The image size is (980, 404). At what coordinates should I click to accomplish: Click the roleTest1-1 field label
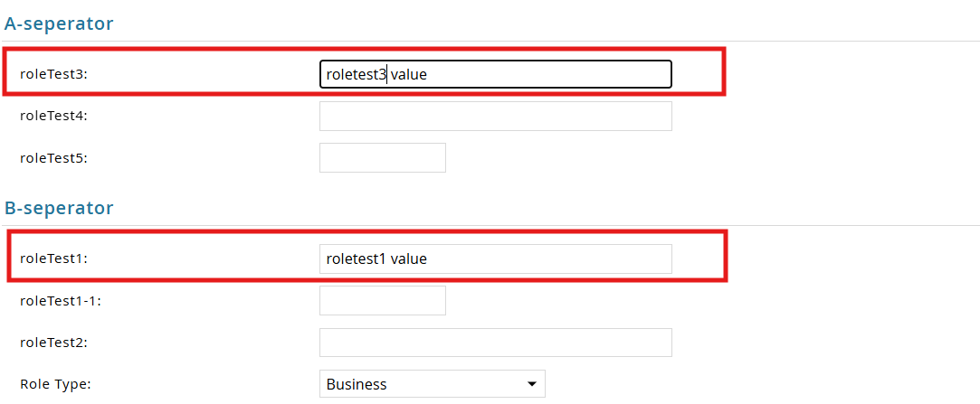(61, 301)
